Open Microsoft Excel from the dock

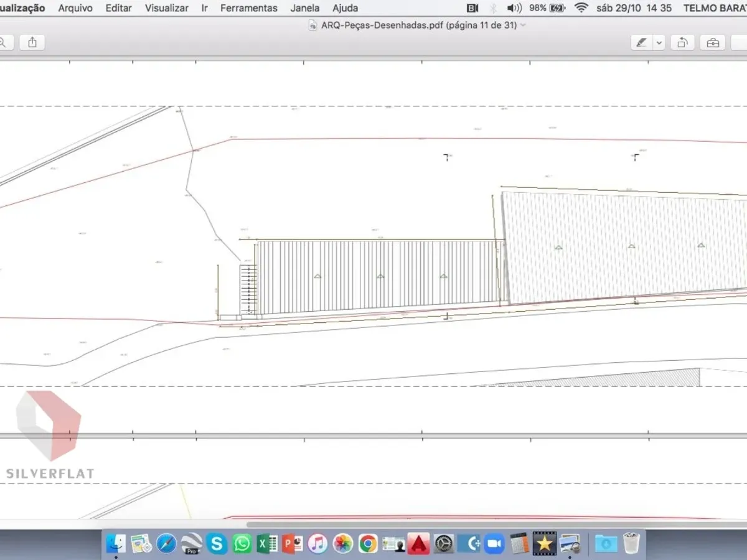point(268,544)
